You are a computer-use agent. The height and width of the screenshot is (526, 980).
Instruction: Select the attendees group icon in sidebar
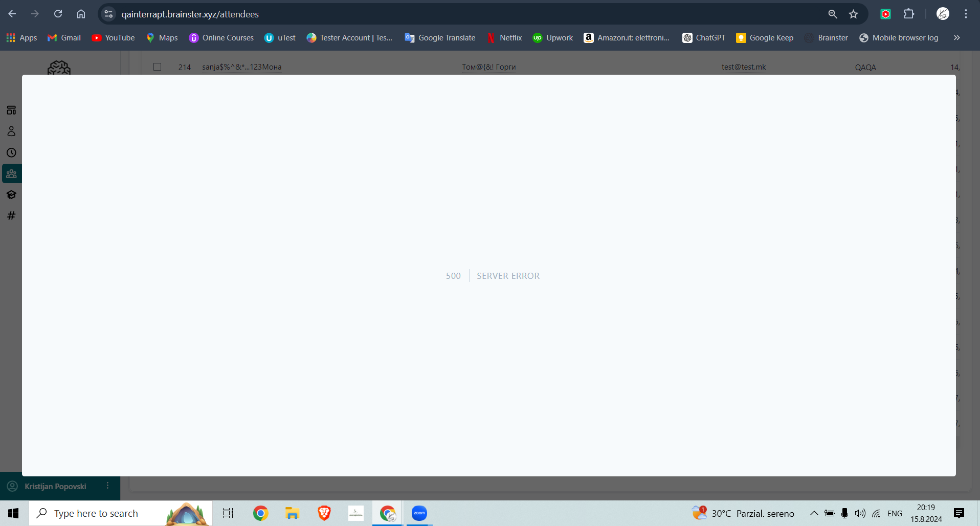[x=11, y=174]
